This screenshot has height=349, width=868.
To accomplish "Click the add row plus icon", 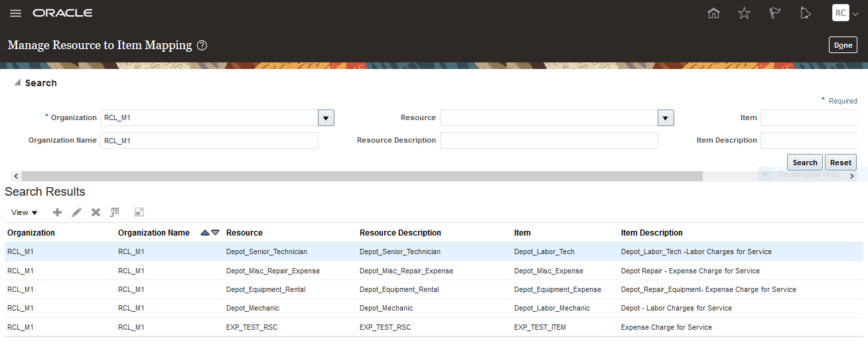I will click(57, 212).
